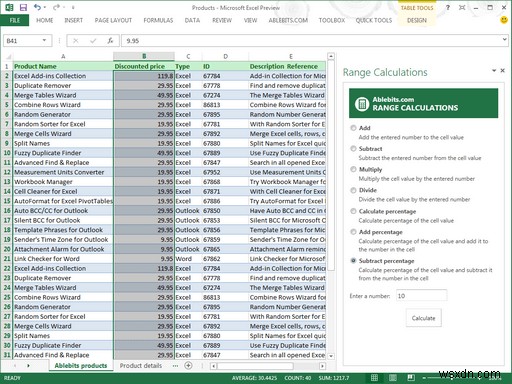Open the REVIEW ribbon tab

coord(222,20)
